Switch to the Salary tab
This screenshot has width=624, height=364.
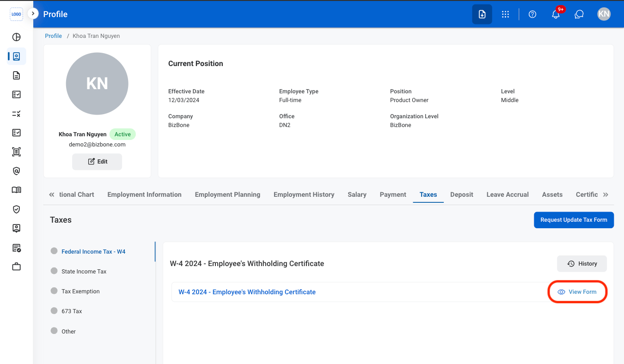[357, 194]
